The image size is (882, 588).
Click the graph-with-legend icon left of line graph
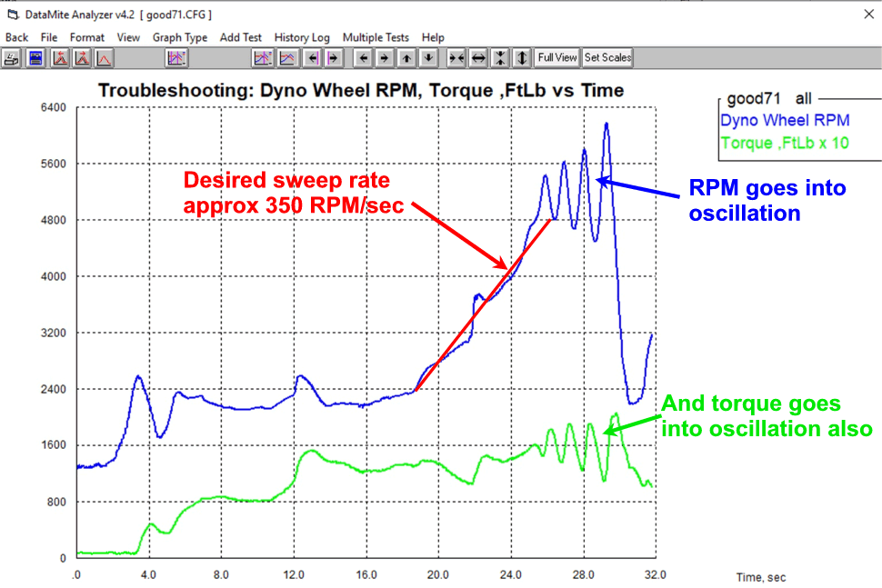point(263,58)
